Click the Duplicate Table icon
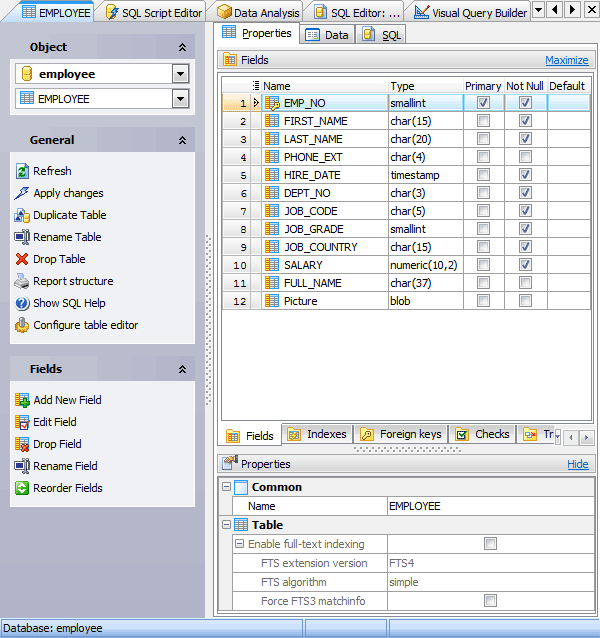Image resolution: width=600 pixels, height=638 pixels. point(22,215)
